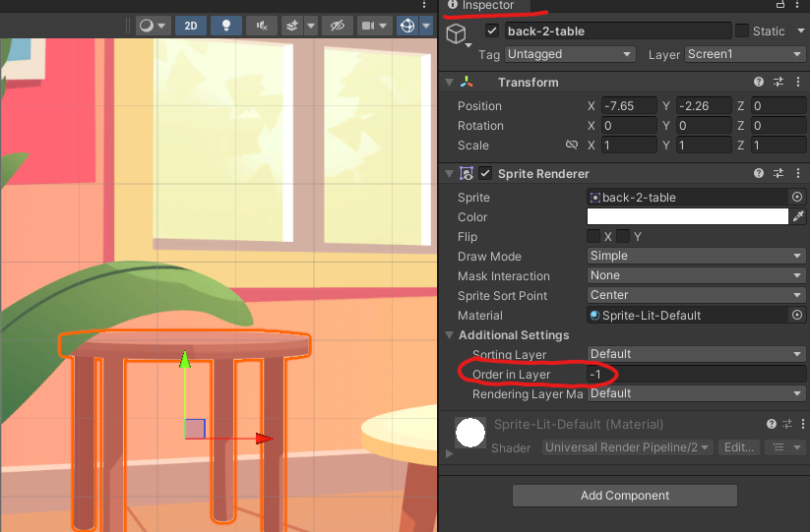Collapse the Additional Settings section
This screenshot has width=810, height=532.
450,335
